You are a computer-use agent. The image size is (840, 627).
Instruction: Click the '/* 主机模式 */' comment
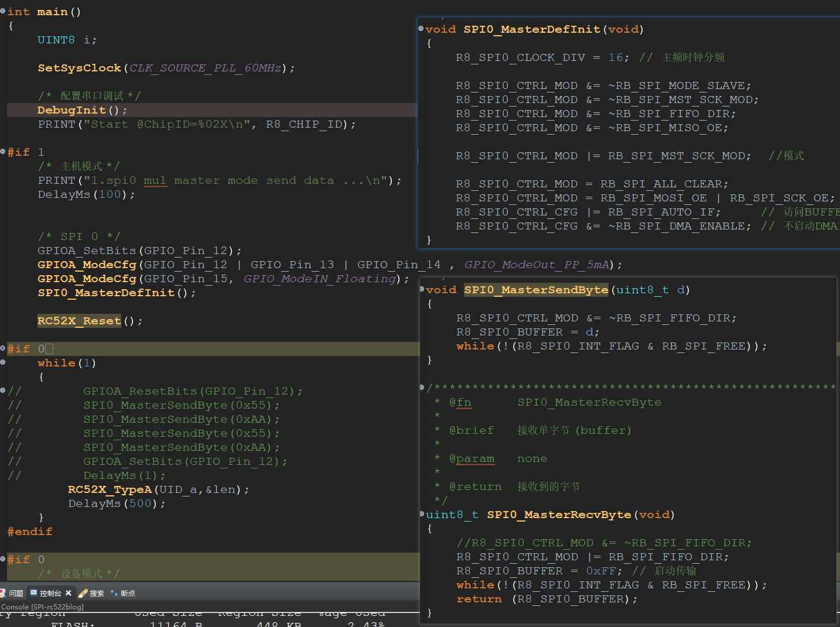coord(78,166)
